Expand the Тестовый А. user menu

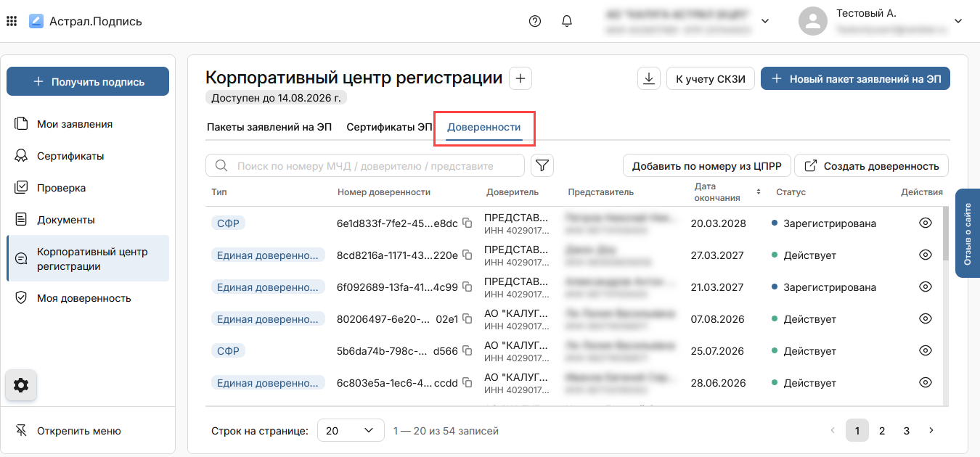[x=958, y=21]
